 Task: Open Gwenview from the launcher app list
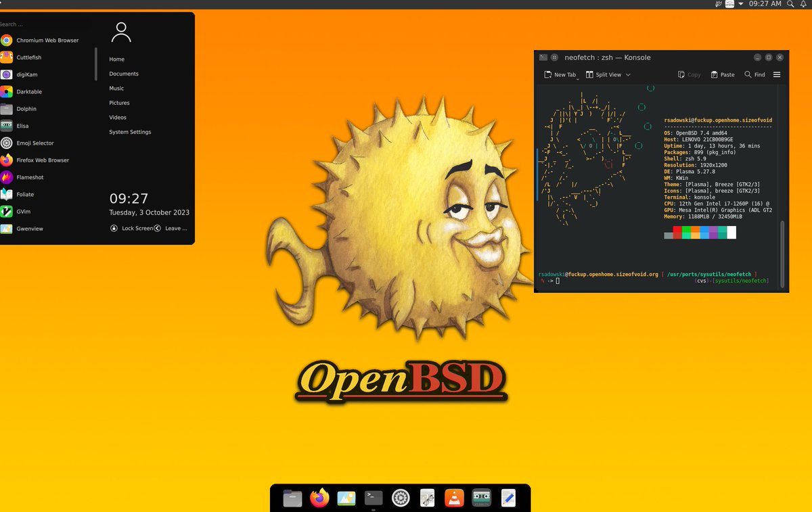click(46, 229)
